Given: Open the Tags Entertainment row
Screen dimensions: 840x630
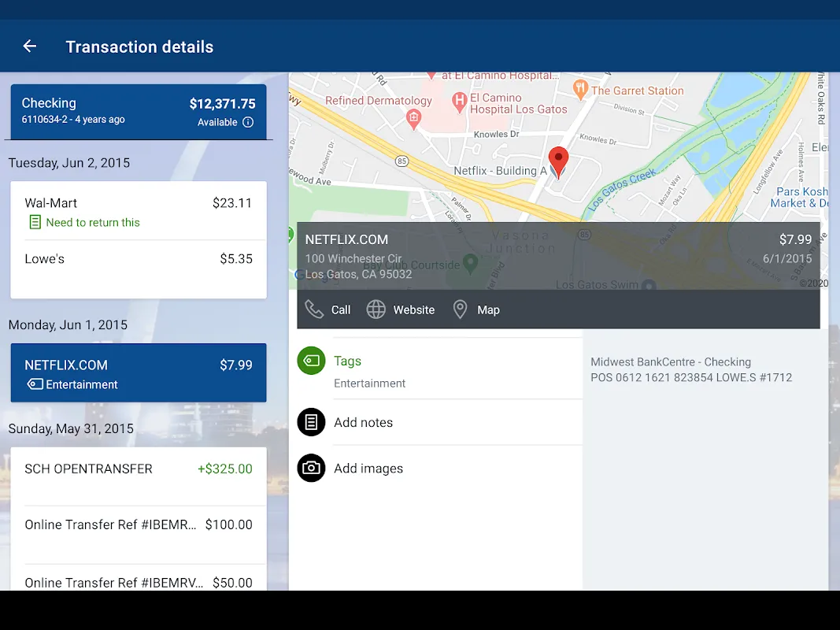Looking at the screenshot, I should pos(440,369).
